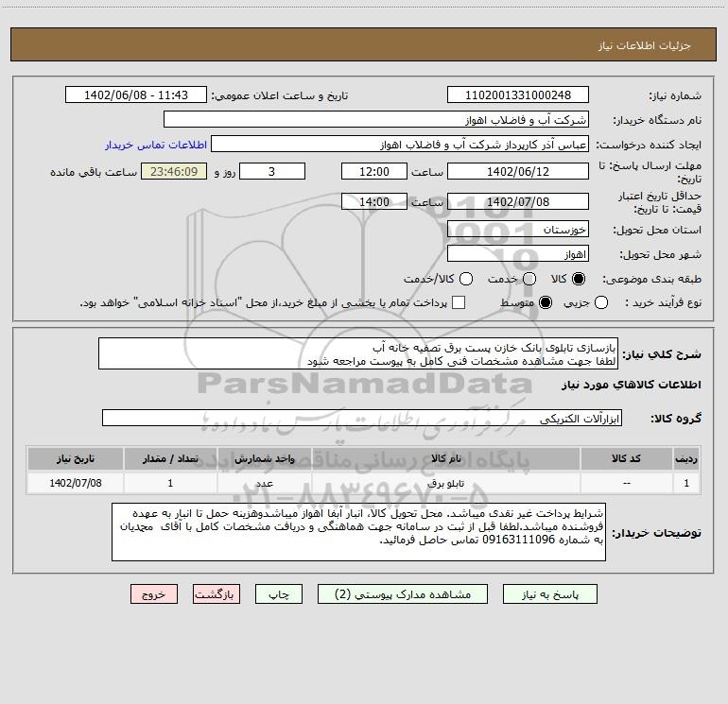Toggle the اسناد خزانه اسلامی payment checkbox

tap(459, 302)
